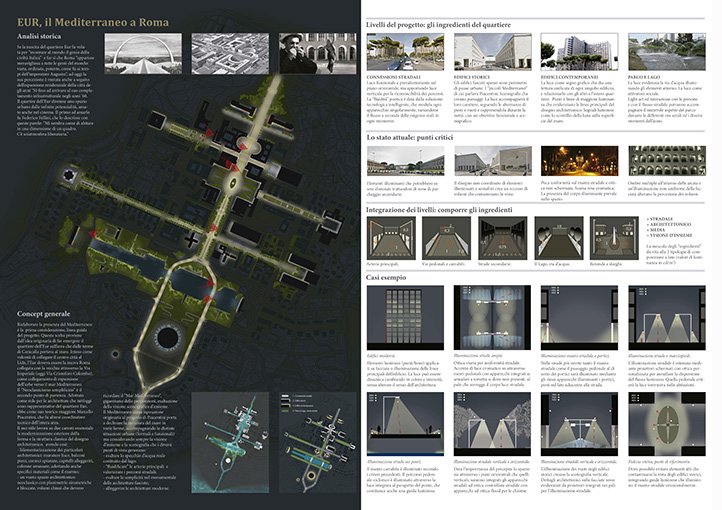Image resolution: width=722 pixels, height=510 pixels.
Task: Open the orange-lit night street photo
Action: (579, 161)
